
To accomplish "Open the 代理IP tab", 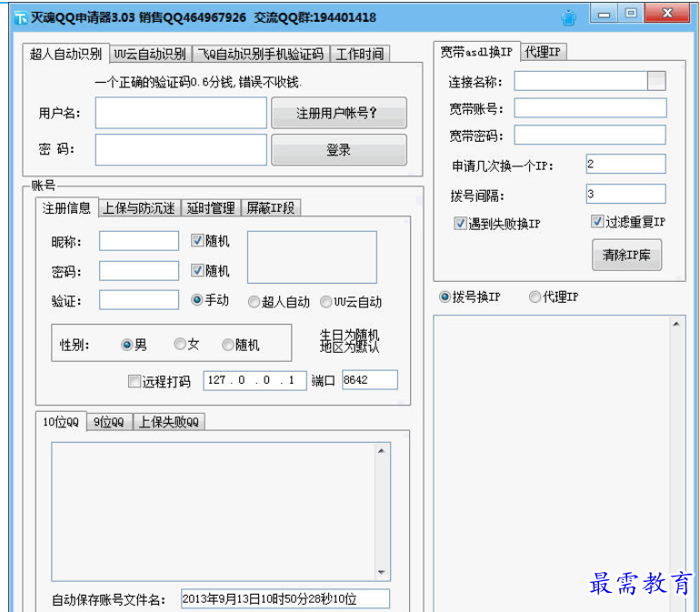I will (x=543, y=52).
